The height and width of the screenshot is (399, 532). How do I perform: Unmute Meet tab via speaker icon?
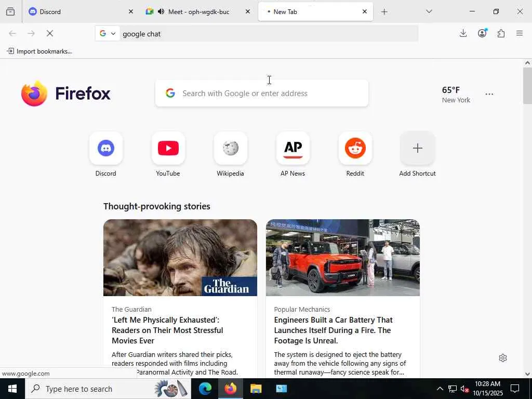(x=161, y=11)
